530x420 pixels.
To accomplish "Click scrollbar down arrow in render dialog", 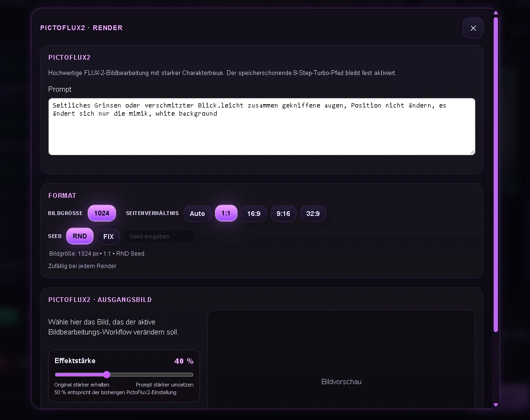I will pyautogui.click(x=496, y=404).
